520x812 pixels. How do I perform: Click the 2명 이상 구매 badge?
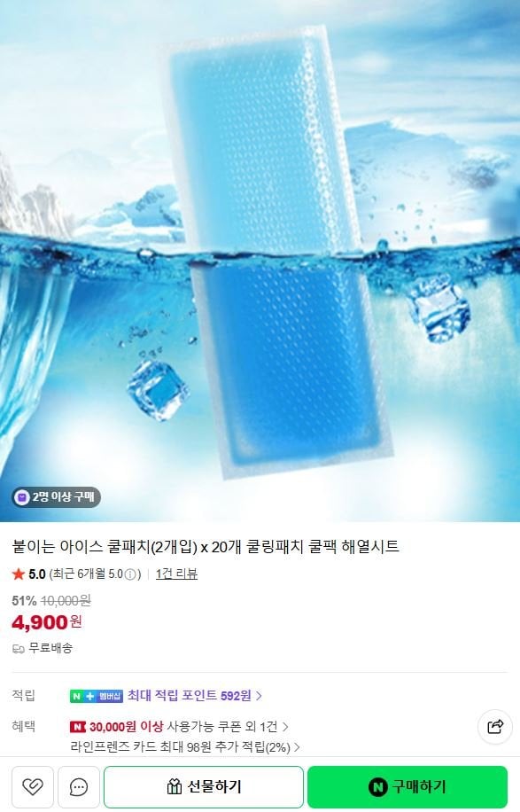point(56,497)
